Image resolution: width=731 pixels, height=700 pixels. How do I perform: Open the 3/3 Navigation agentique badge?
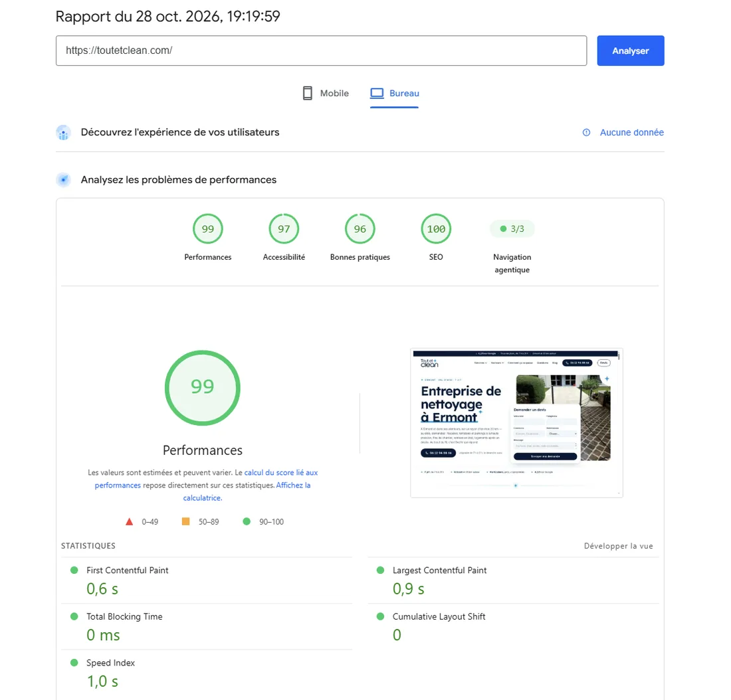[x=512, y=229]
